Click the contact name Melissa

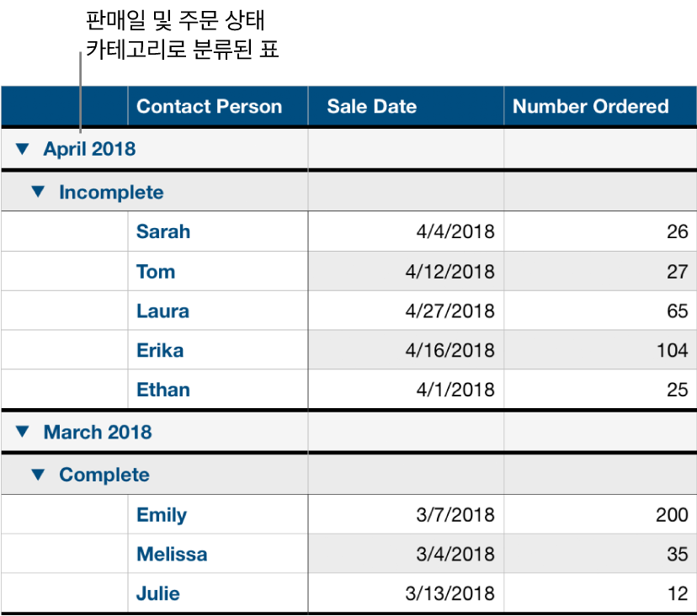pos(172,554)
